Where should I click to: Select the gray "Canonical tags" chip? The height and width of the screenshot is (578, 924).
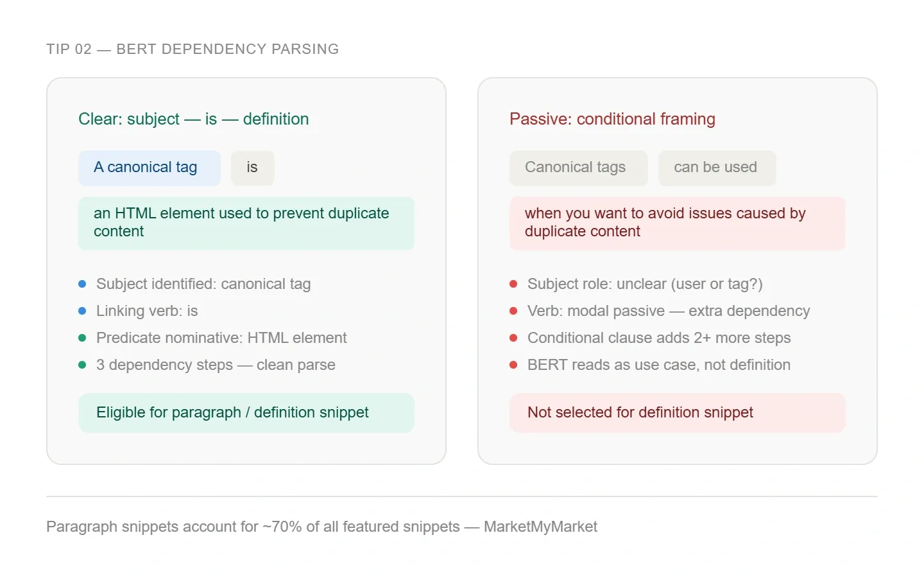pos(578,168)
